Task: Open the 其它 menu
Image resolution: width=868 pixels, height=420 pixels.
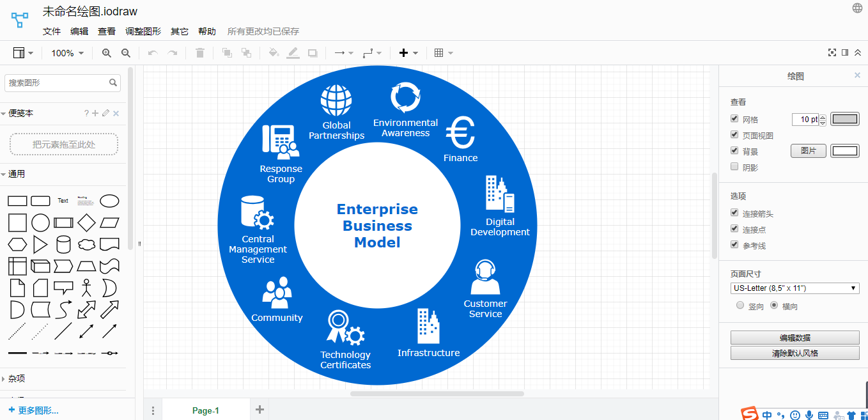Action: pyautogui.click(x=180, y=31)
